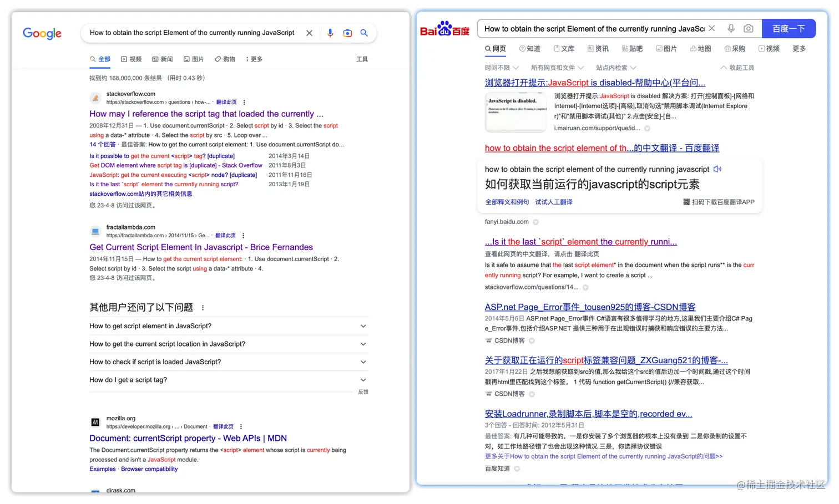Click inside the Google search input field
This screenshot has height=504, width=839.
click(192, 33)
